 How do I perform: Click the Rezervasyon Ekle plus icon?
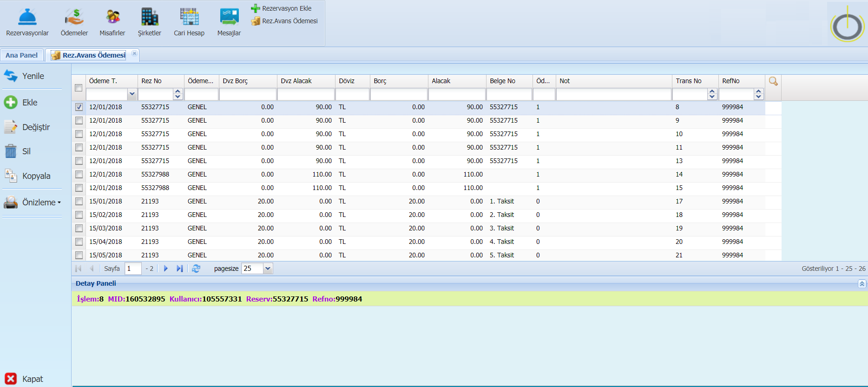[255, 8]
